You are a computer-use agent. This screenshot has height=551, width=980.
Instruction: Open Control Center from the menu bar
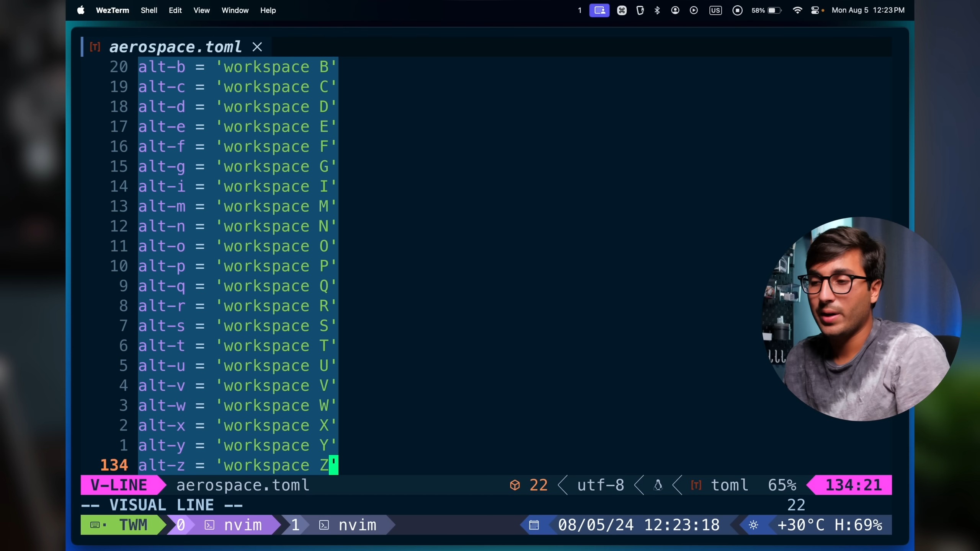coord(815,10)
